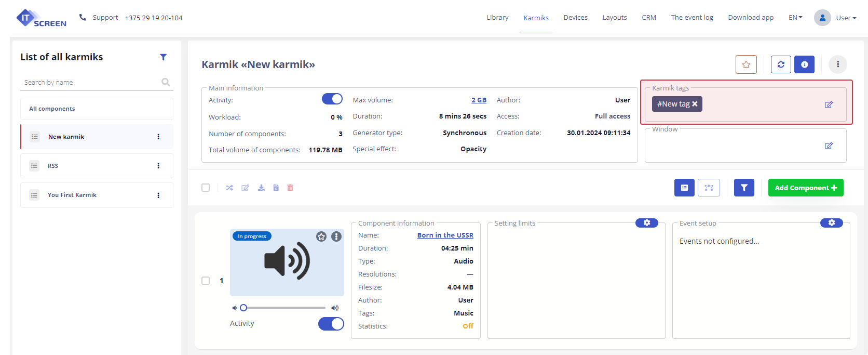This screenshot has height=355, width=868.
Task: Open the User account dropdown
Action: pyautogui.click(x=835, y=18)
